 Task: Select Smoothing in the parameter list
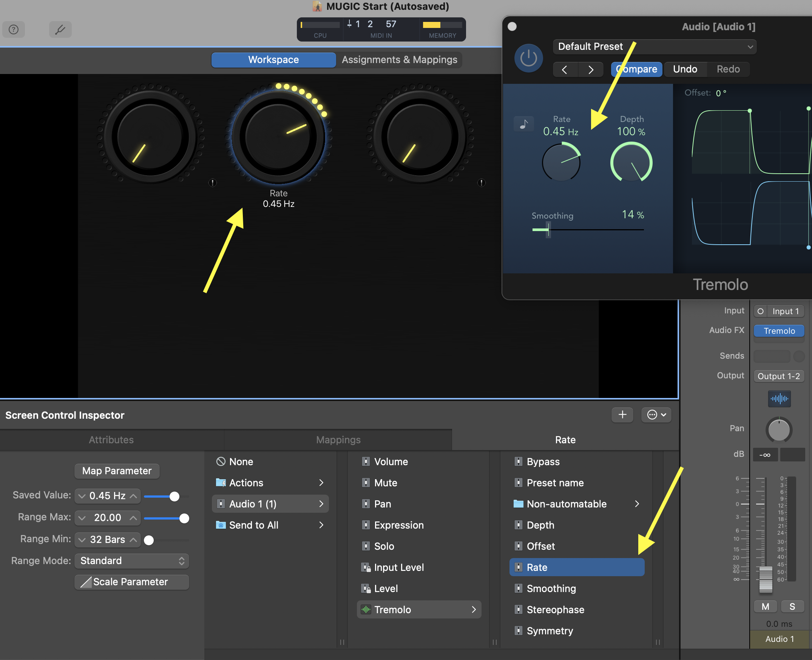[551, 589]
